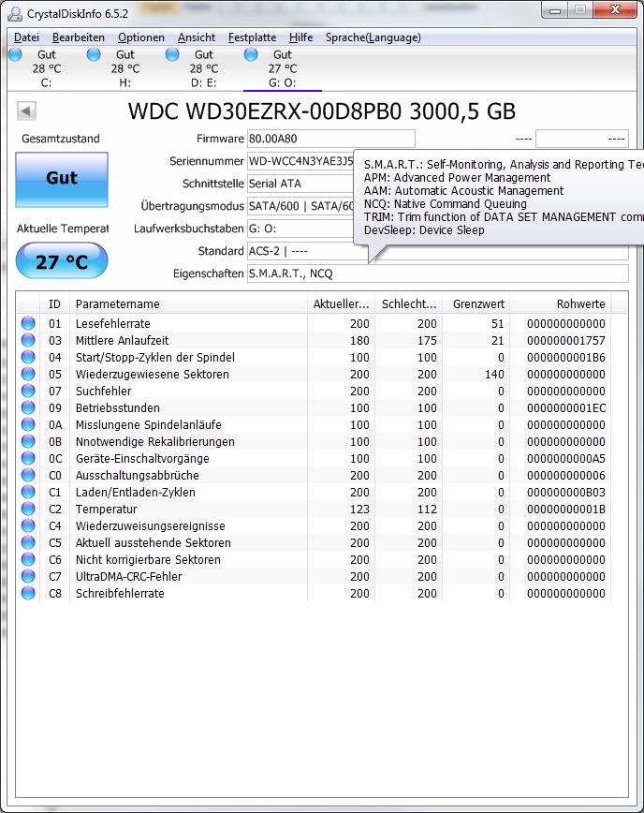
Task: Select the status orb for drive D: E:
Action: (172, 54)
